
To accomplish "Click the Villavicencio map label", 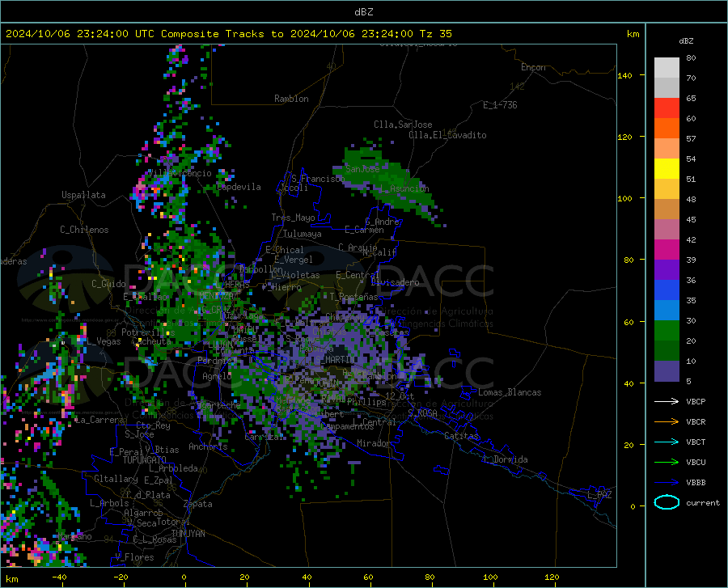I will (x=180, y=173).
